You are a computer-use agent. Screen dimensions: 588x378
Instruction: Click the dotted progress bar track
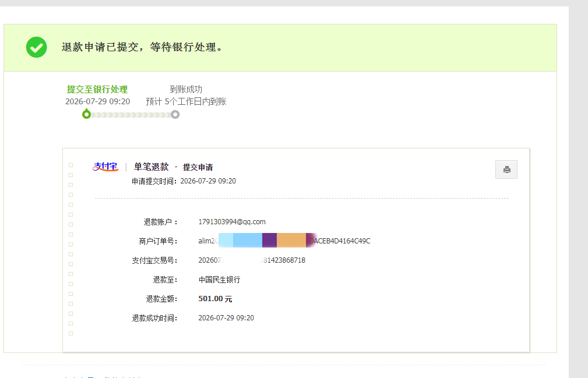(x=131, y=115)
